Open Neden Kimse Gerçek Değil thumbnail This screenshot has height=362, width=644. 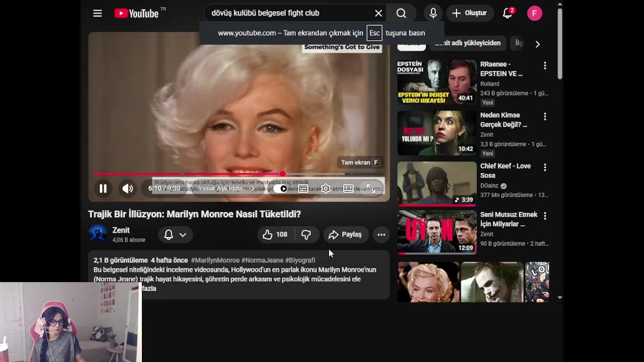click(x=437, y=133)
